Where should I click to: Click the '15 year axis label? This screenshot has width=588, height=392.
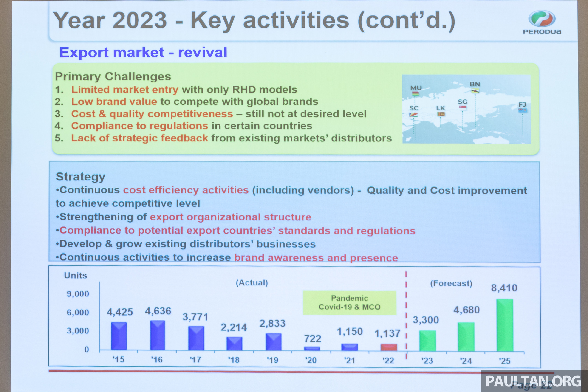[118, 359]
